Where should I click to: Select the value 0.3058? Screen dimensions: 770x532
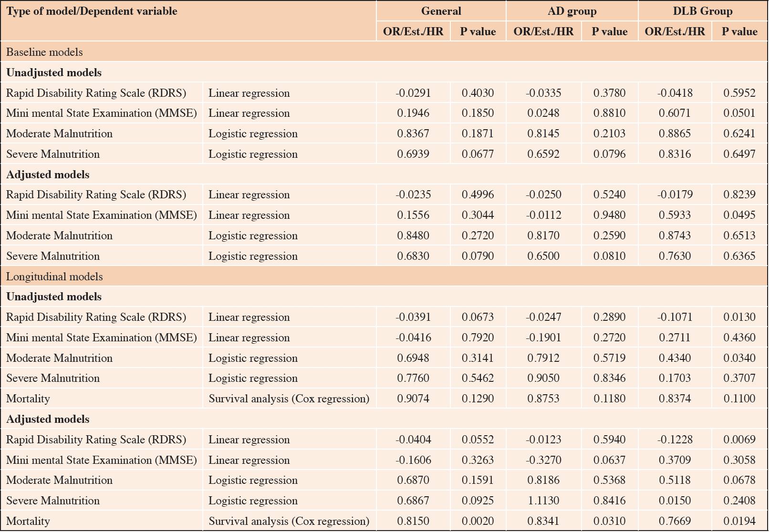point(739,460)
